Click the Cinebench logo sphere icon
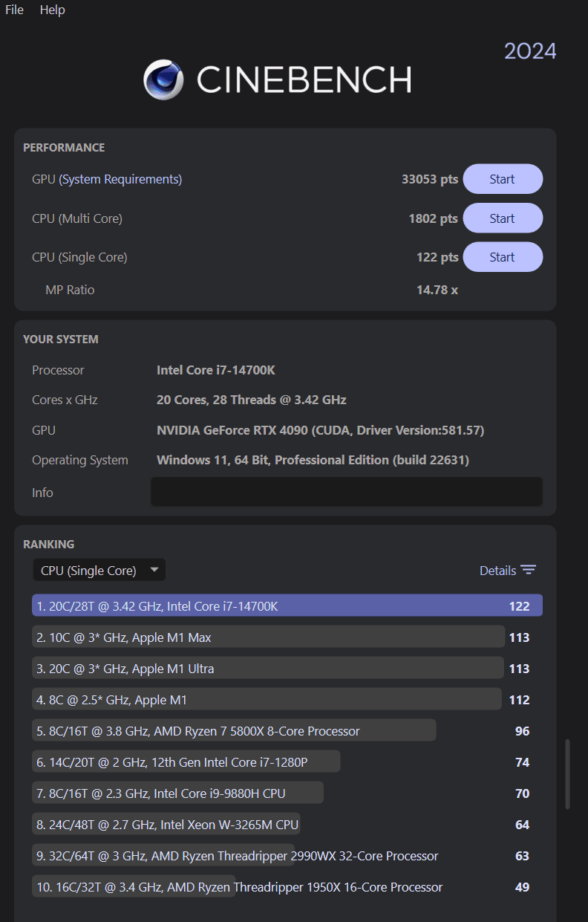This screenshot has width=588, height=922. (x=164, y=79)
